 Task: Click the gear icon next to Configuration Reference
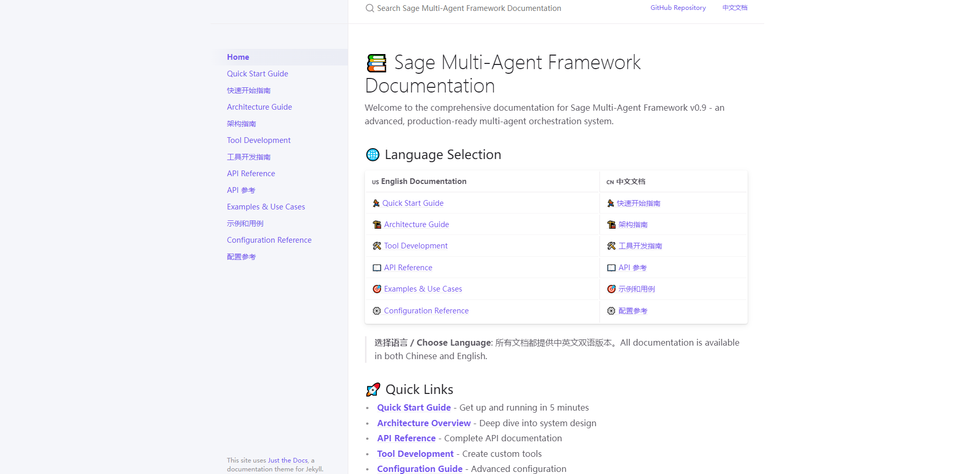(x=376, y=310)
